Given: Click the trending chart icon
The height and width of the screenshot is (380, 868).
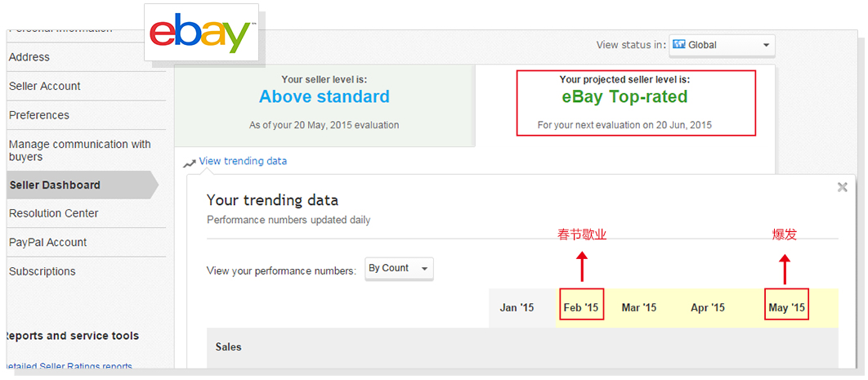Looking at the screenshot, I should tap(190, 163).
